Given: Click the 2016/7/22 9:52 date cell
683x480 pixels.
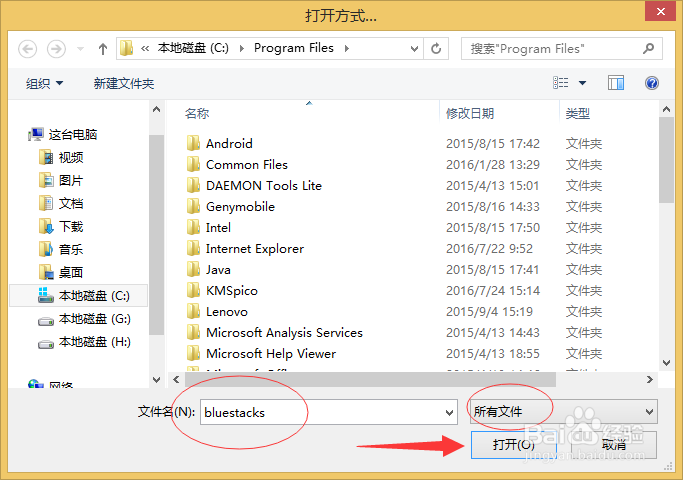Looking at the screenshot, I should pos(489,249).
